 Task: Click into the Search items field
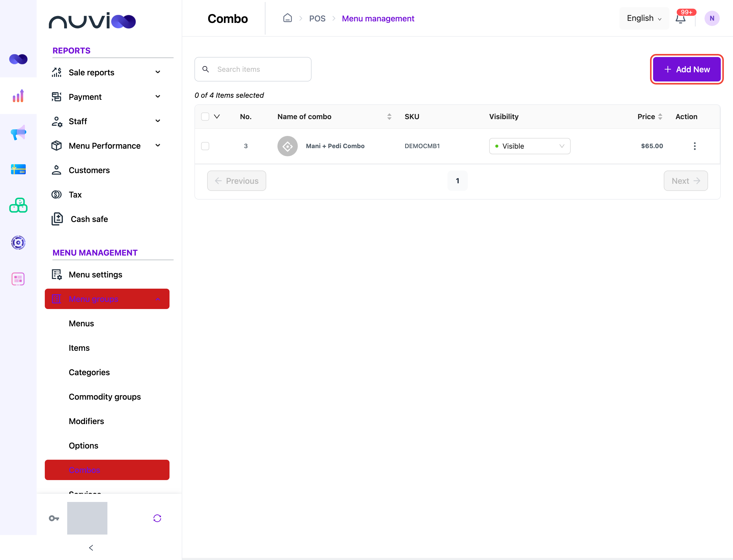click(x=253, y=69)
